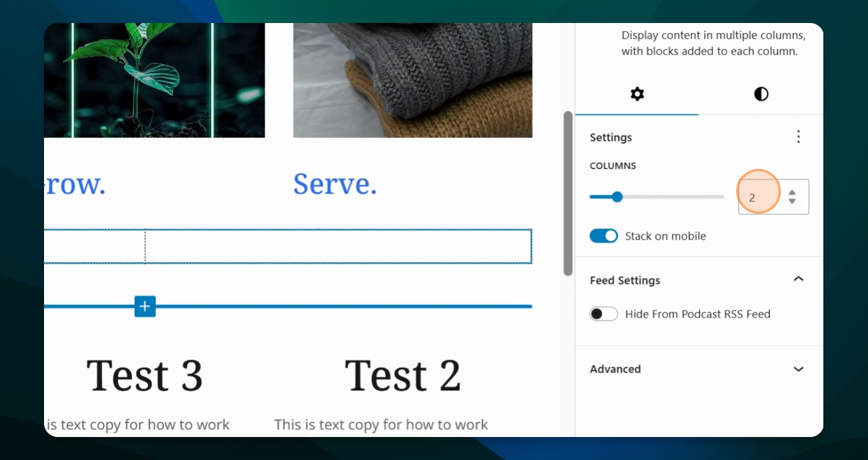Click the Columns slider handle
Viewport: 868px width, 460px height.
pyautogui.click(x=617, y=197)
